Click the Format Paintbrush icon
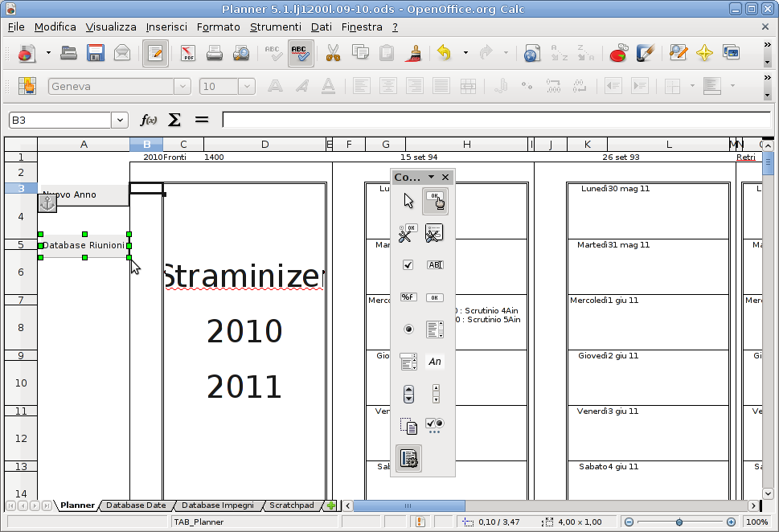 413,53
